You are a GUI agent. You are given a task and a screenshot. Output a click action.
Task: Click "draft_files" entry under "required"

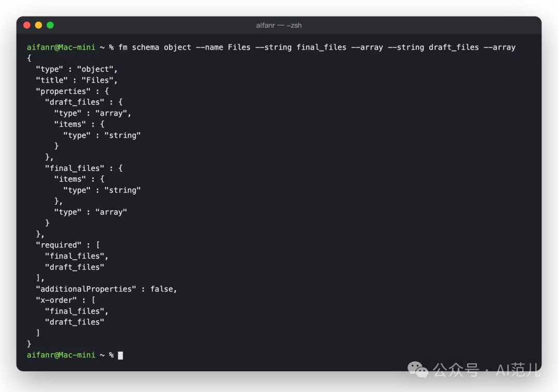tap(74, 267)
